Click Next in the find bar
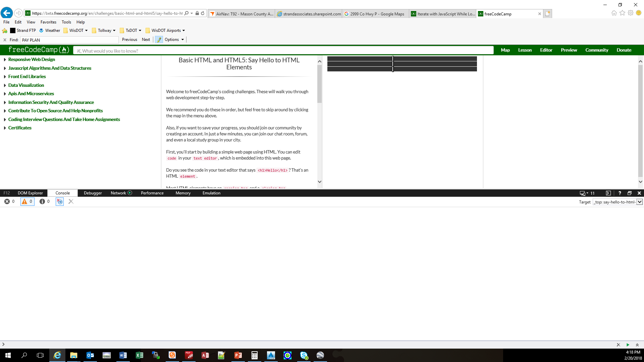Image resolution: width=644 pixels, height=362 pixels. 146,40
